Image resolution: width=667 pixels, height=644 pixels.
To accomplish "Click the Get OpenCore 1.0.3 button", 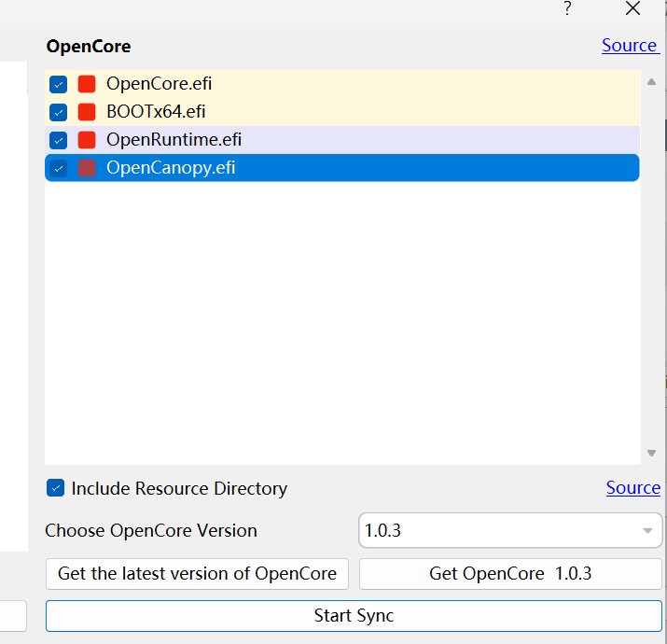I will (x=510, y=573).
